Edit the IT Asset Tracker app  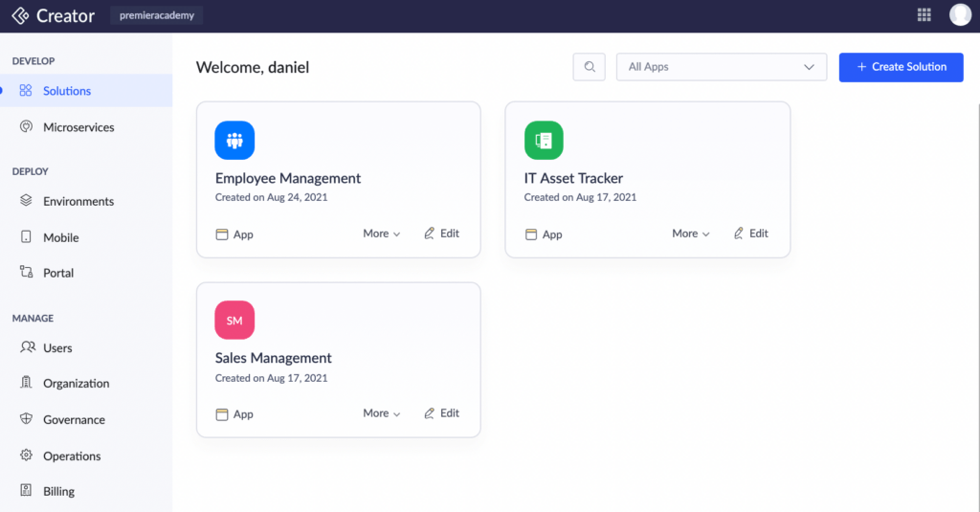[750, 234]
